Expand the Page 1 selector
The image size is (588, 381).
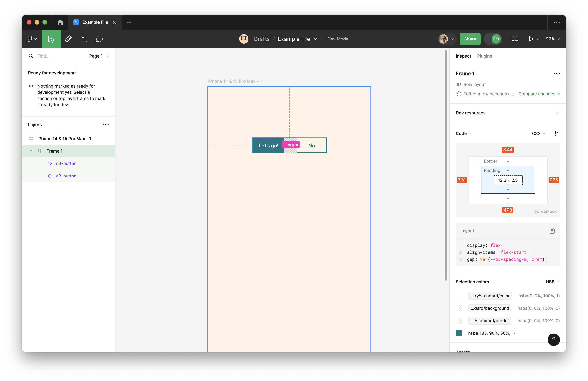[x=99, y=56]
